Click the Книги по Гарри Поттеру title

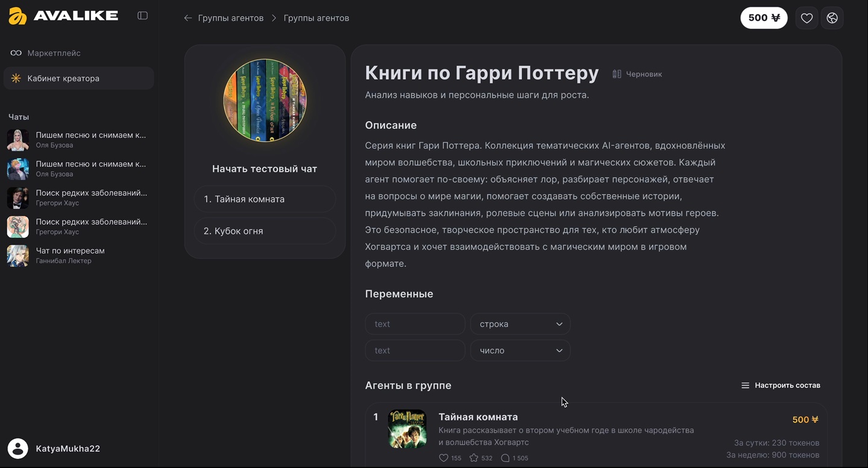(x=482, y=73)
